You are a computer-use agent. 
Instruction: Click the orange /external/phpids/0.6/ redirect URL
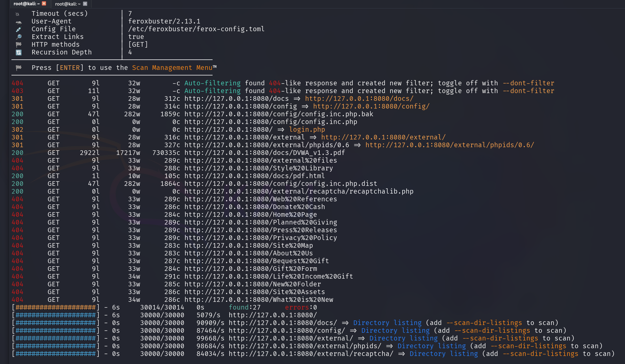click(450, 145)
